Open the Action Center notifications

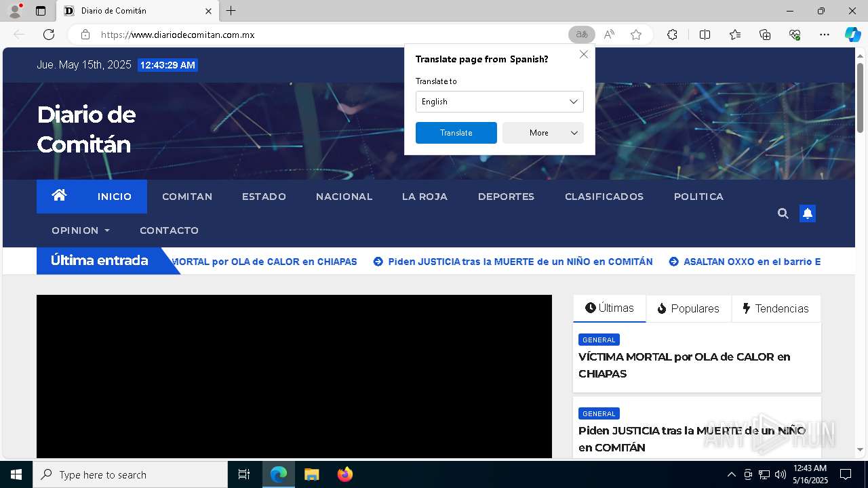(x=846, y=474)
